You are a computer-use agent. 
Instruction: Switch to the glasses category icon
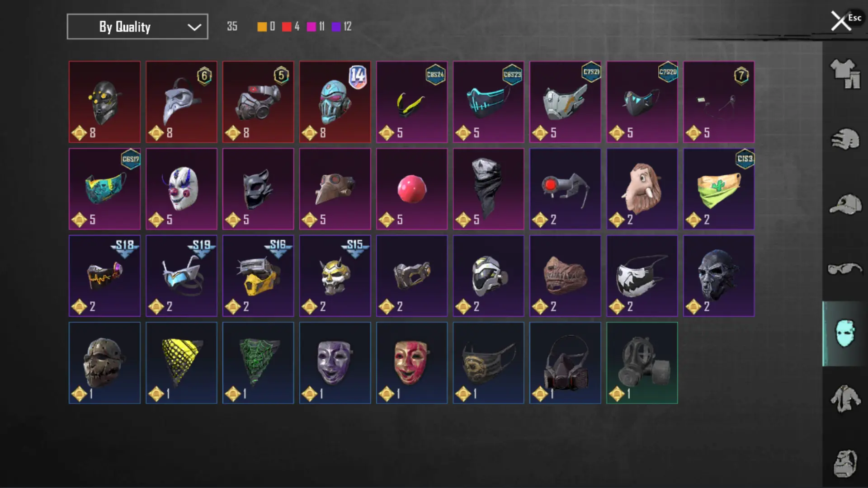(844, 269)
